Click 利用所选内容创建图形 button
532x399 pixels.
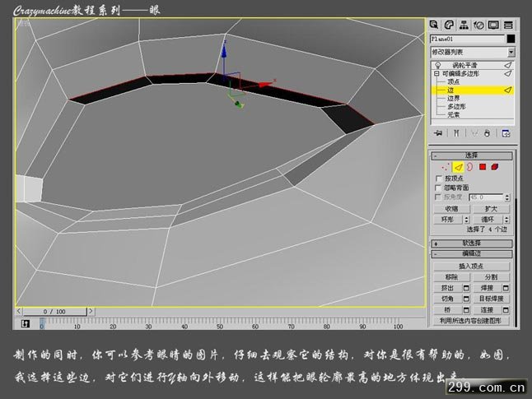(x=471, y=321)
